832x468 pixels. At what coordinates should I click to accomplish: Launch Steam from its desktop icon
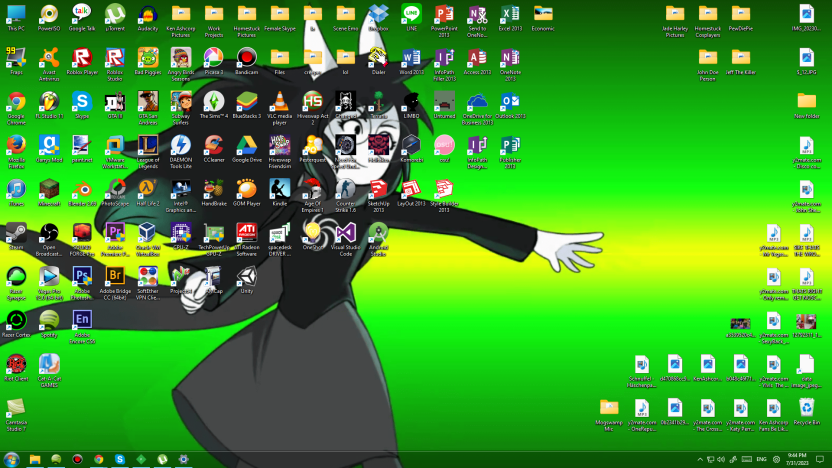(16, 233)
